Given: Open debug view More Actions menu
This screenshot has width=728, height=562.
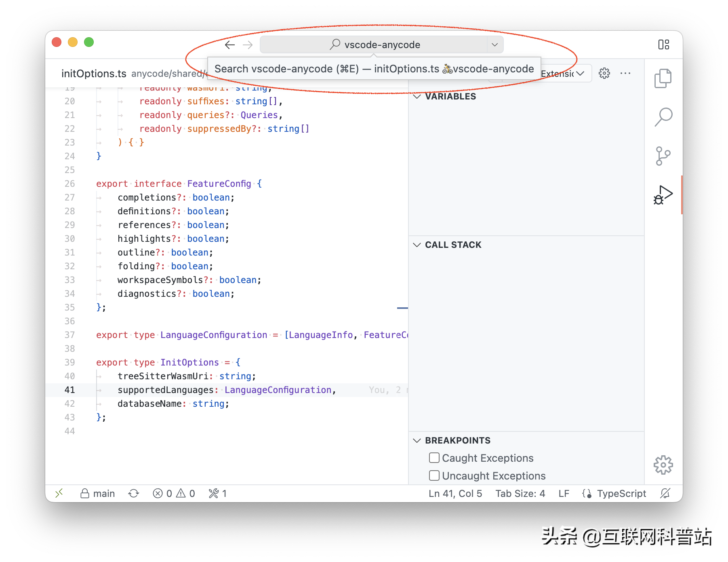Looking at the screenshot, I should pyautogui.click(x=625, y=73).
